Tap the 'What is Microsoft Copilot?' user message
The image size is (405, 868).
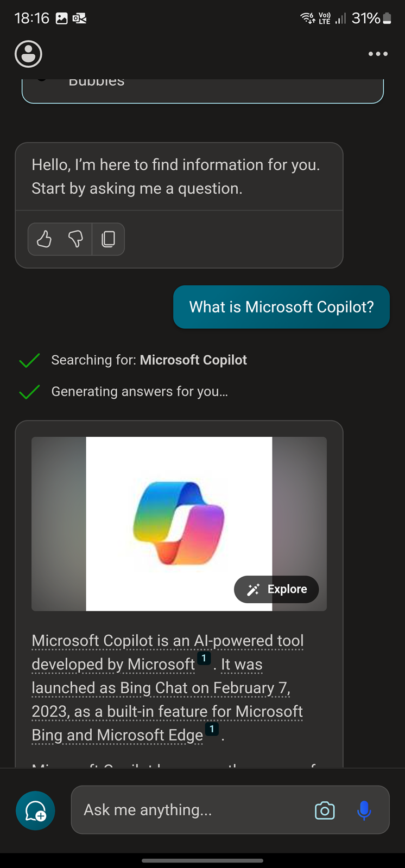(281, 307)
